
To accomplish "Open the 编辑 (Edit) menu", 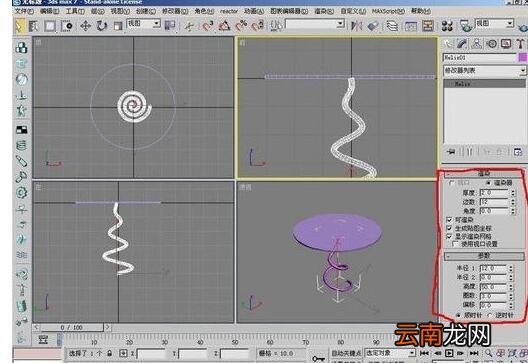I will click(x=50, y=11).
